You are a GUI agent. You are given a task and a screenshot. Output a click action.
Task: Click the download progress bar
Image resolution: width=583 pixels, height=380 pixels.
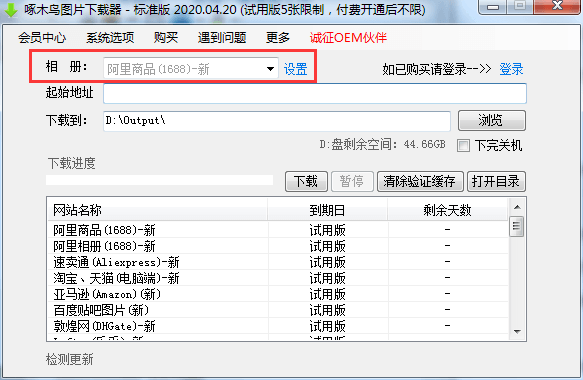point(159,180)
